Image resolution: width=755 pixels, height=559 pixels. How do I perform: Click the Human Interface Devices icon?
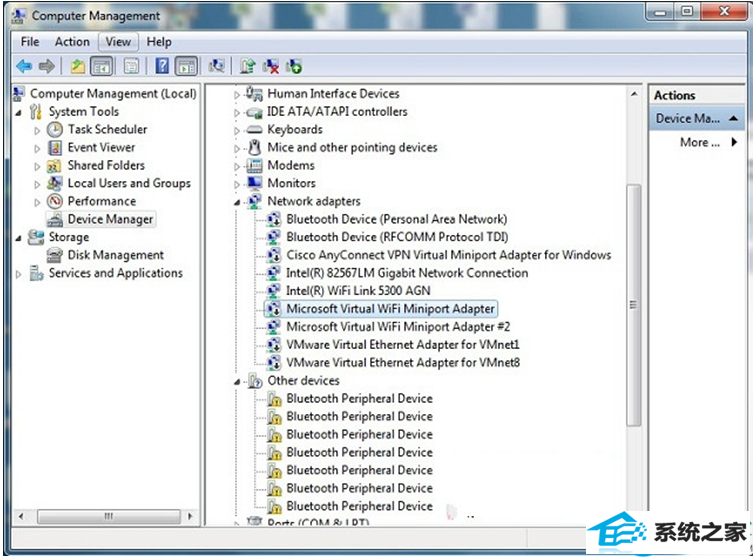point(254,93)
